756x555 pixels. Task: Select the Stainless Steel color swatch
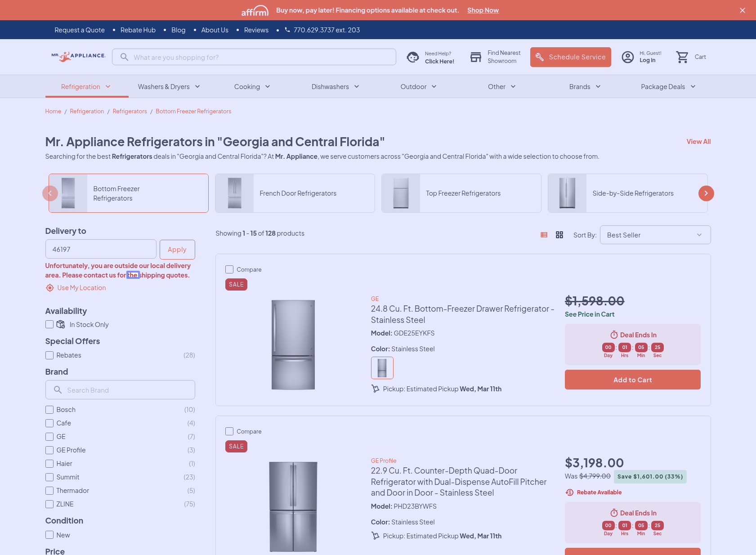pyautogui.click(x=382, y=368)
